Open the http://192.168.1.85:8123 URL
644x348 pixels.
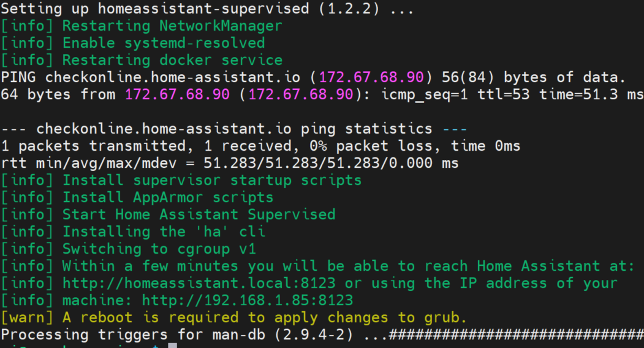248,300
